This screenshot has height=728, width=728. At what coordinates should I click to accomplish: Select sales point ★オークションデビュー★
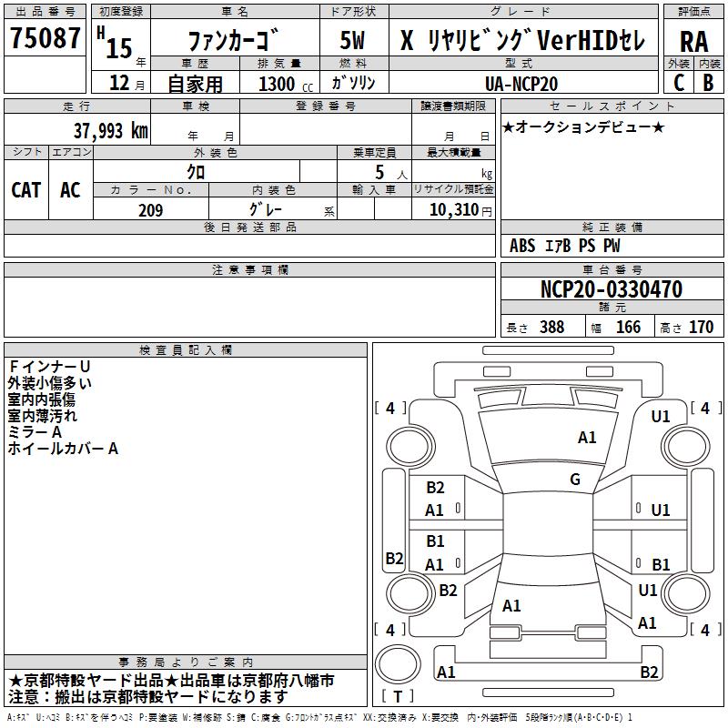tap(583, 126)
